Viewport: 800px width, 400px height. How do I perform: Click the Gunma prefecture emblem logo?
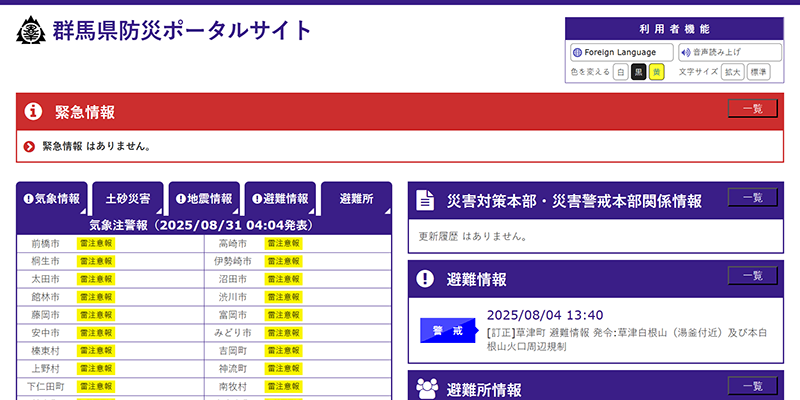31,31
